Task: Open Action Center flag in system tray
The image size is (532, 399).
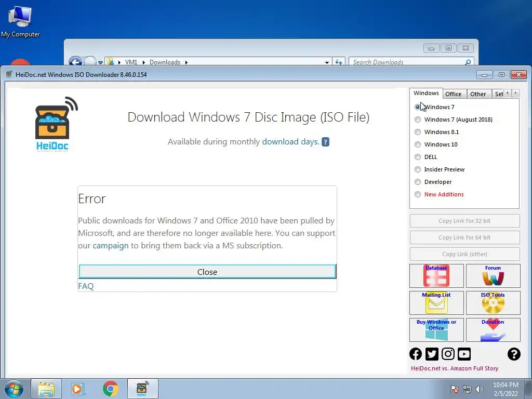Action: point(455,389)
